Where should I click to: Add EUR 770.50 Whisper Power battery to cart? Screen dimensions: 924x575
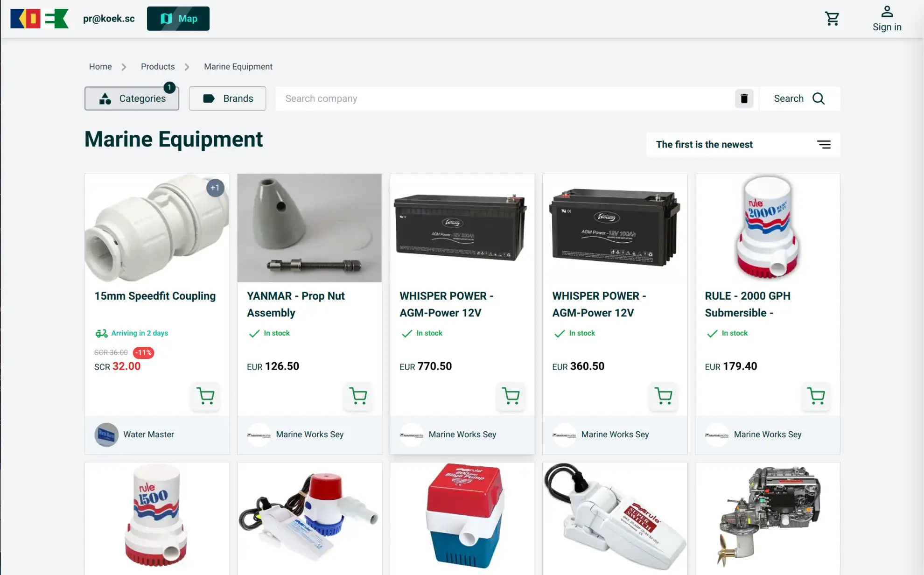tap(511, 396)
